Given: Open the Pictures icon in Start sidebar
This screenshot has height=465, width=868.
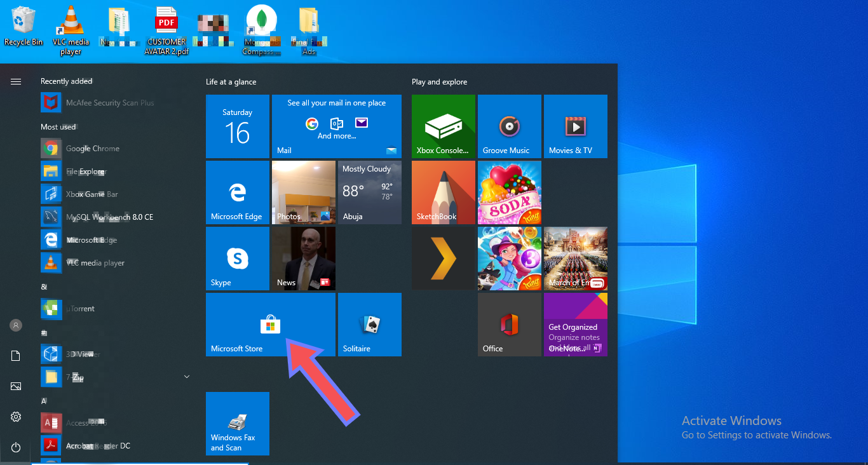Looking at the screenshot, I should [x=16, y=386].
